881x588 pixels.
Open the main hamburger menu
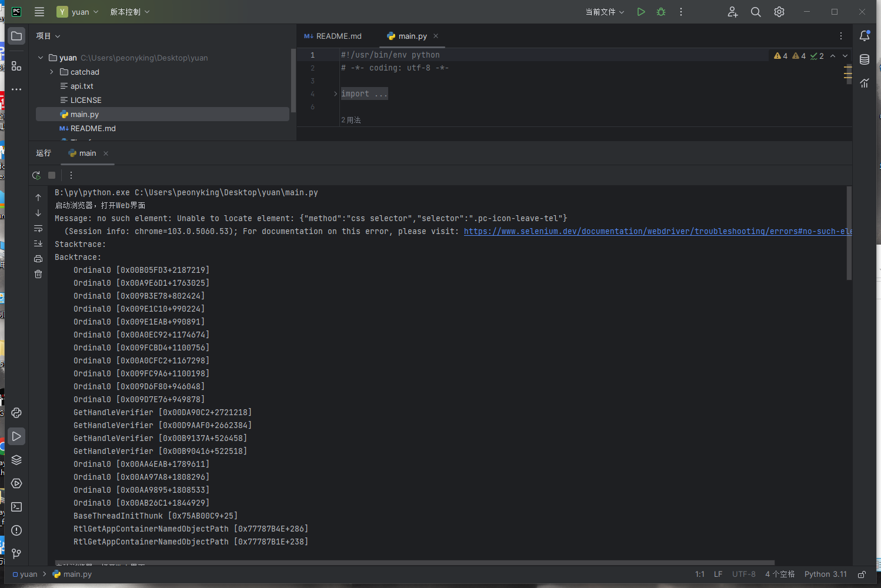39,11
